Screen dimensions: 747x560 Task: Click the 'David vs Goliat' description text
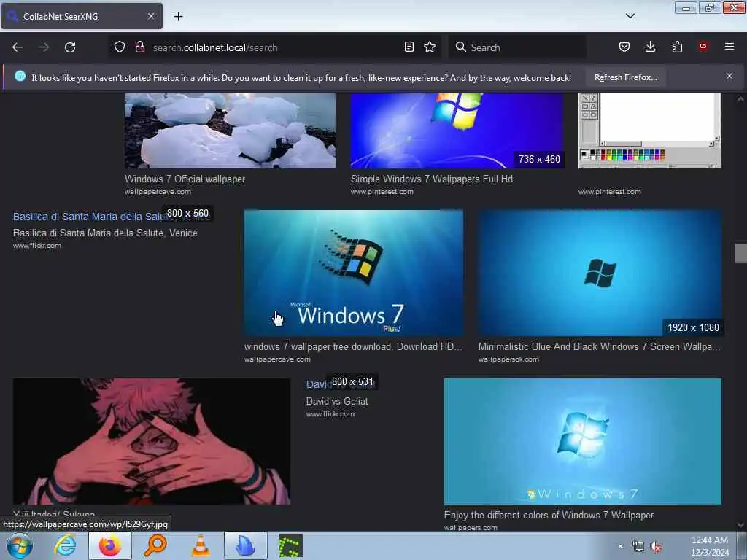337,402
